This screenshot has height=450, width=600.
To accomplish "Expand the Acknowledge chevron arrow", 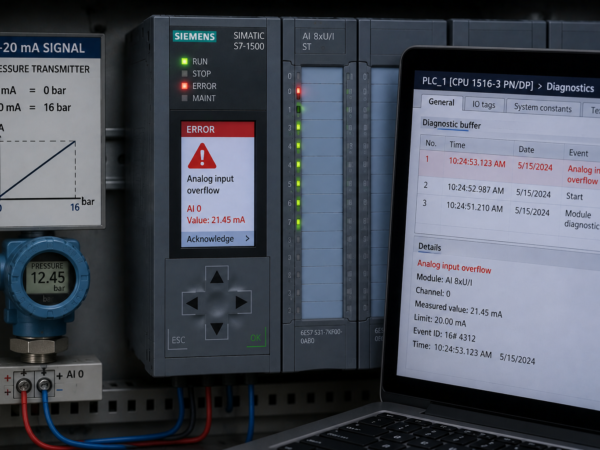I will [x=247, y=238].
